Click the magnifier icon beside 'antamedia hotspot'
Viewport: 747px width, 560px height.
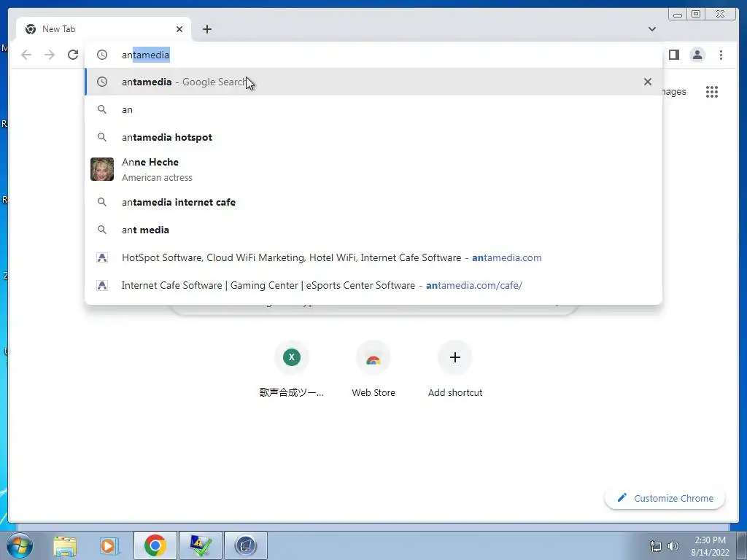(102, 137)
